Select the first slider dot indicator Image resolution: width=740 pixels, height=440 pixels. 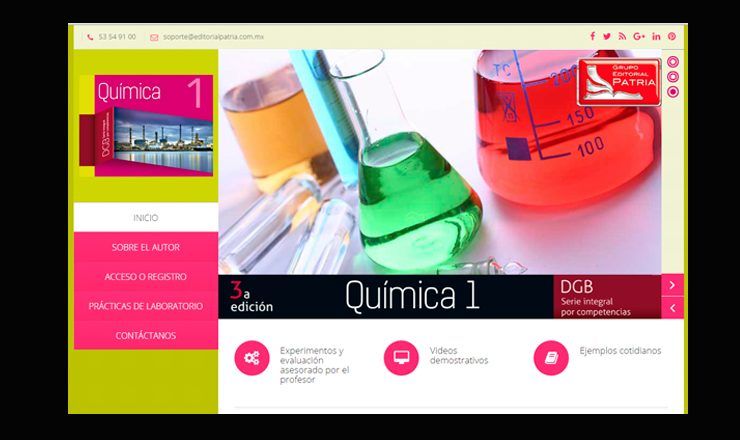[x=673, y=62]
